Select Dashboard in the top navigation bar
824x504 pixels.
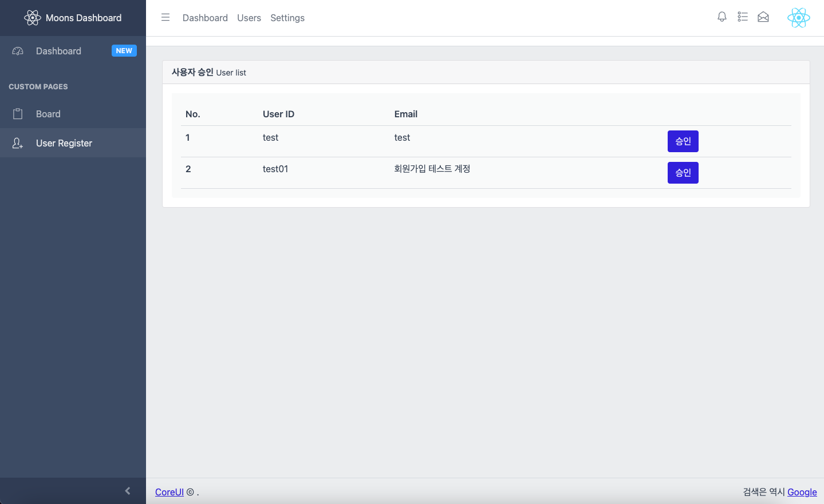(x=205, y=18)
